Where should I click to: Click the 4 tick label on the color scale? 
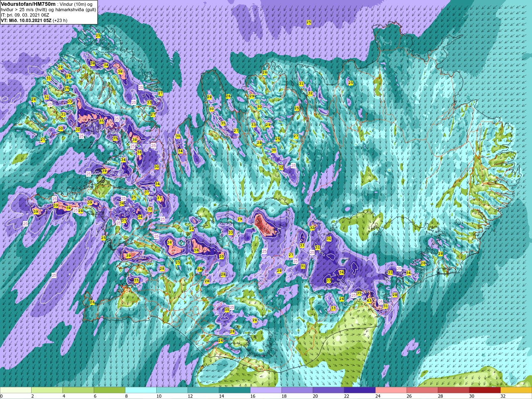tap(64, 396)
